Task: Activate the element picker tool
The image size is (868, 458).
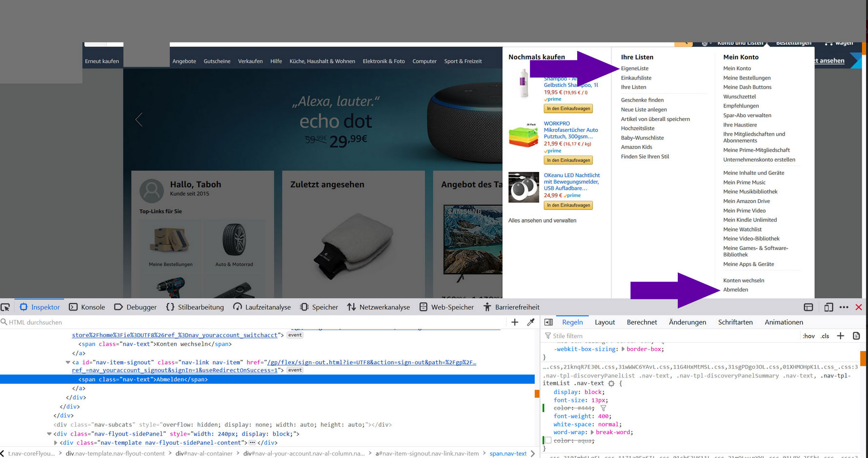Action: point(5,307)
